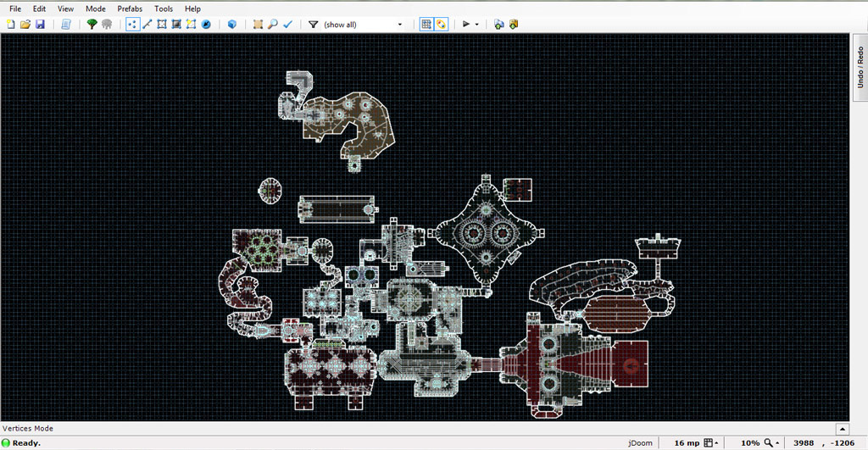Open grid size dropdown beside 16 mp
The image size is (868, 450).
pos(716,443)
